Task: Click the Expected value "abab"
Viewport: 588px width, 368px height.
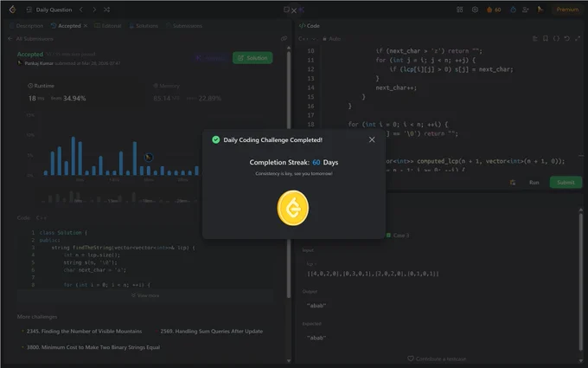Action: 316,338
